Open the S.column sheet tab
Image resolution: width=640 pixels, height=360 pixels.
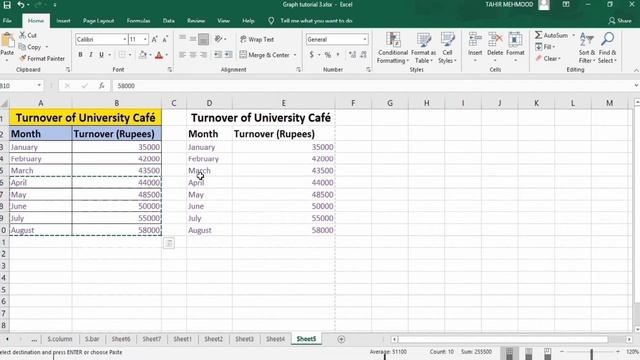click(x=60, y=339)
